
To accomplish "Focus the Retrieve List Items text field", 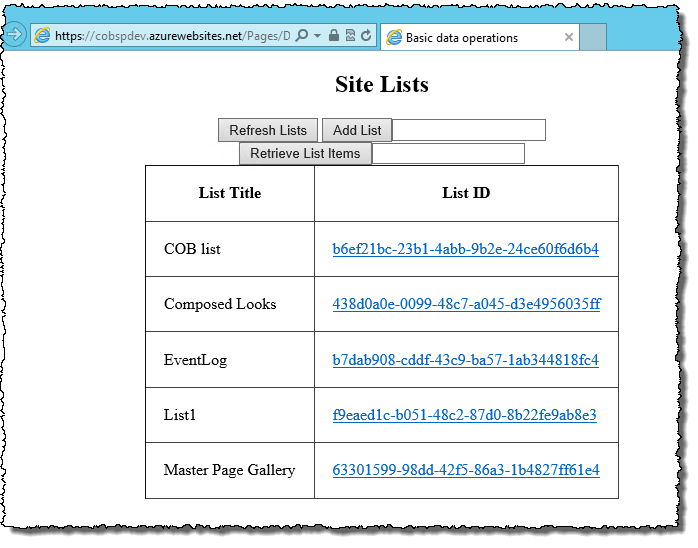I will tap(448, 153).
